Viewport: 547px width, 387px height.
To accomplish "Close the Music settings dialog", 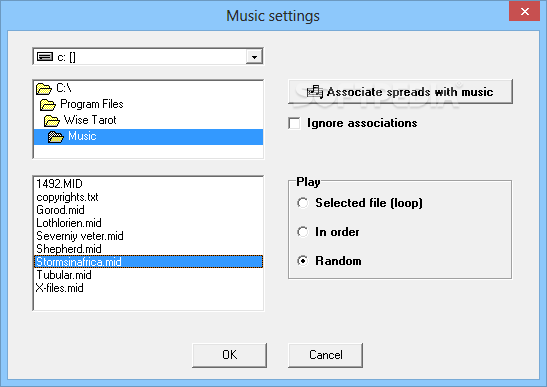I will pos(525,12).
